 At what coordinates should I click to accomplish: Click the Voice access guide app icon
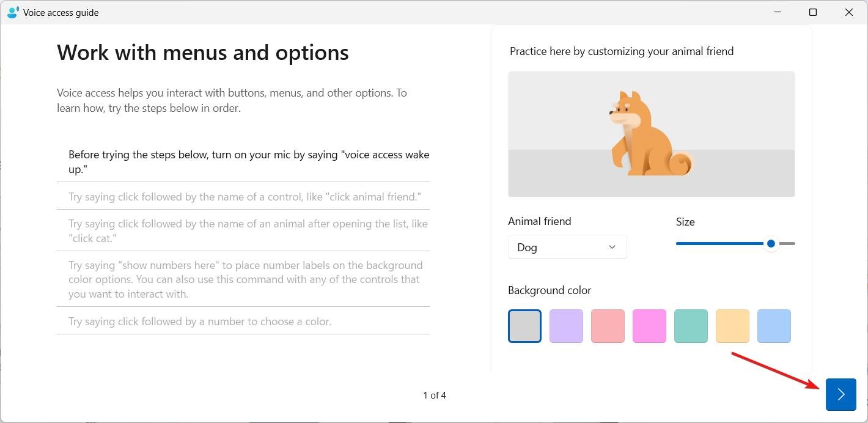(13, 12)
